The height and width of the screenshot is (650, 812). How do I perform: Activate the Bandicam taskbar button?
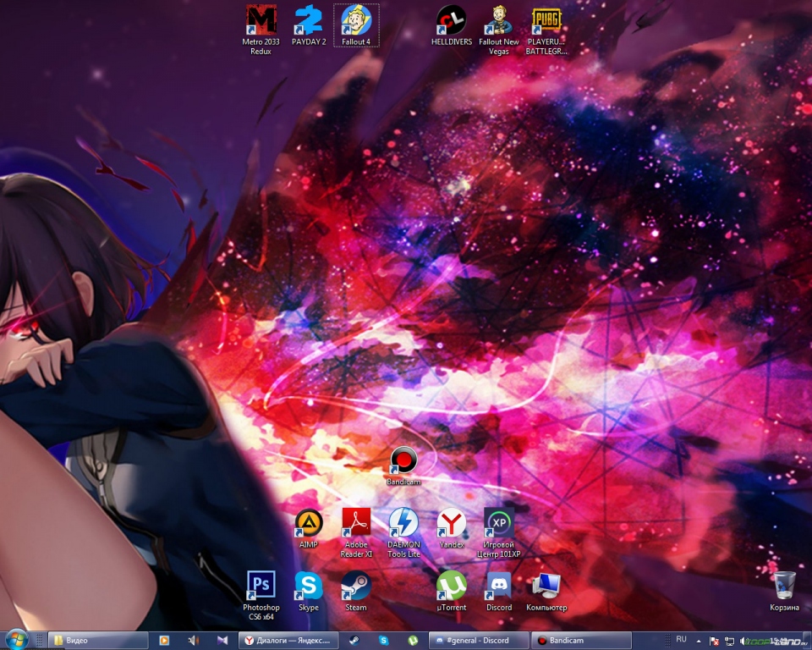(582, 641)
